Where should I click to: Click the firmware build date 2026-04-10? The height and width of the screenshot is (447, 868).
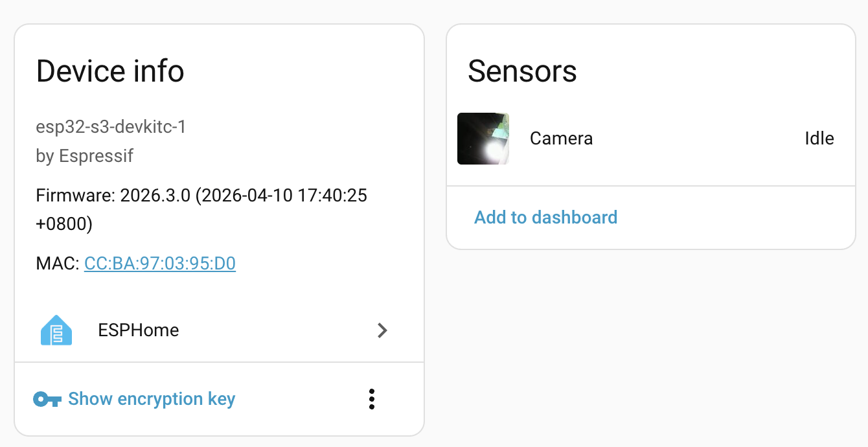click(x=249, y=196)
